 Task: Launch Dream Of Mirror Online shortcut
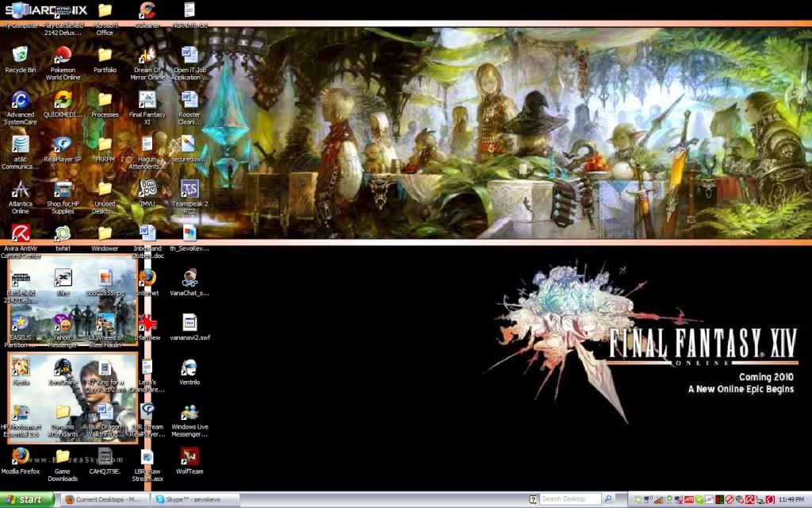pos(147,55)
